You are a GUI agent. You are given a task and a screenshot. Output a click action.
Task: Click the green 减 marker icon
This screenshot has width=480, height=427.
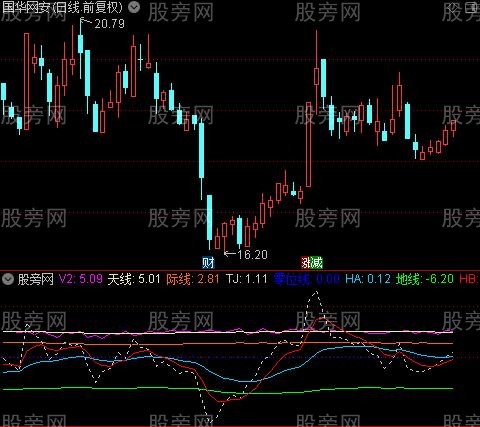point(317,263)
